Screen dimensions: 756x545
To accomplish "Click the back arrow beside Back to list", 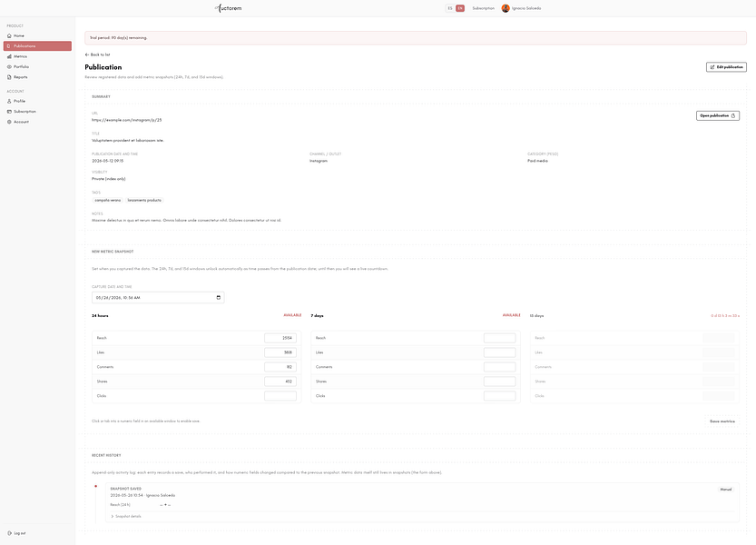I will click(x=87, y=54).
